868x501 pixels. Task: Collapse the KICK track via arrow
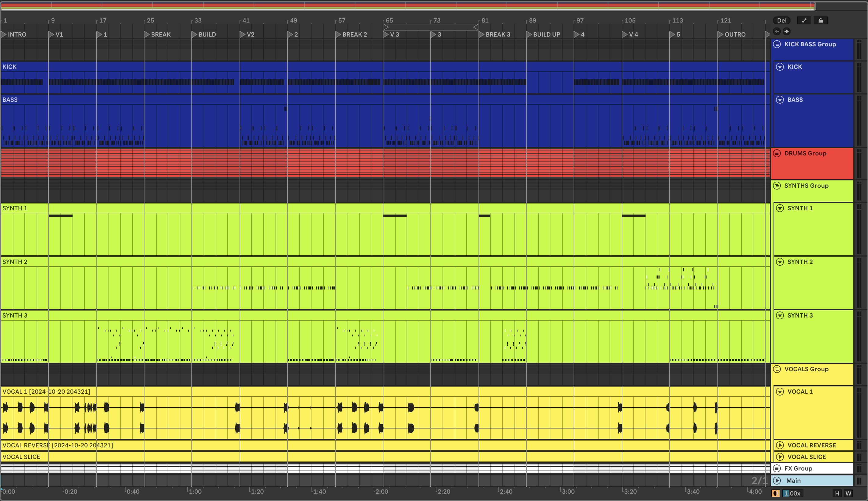pyautogui.click(x=780, y=67)
